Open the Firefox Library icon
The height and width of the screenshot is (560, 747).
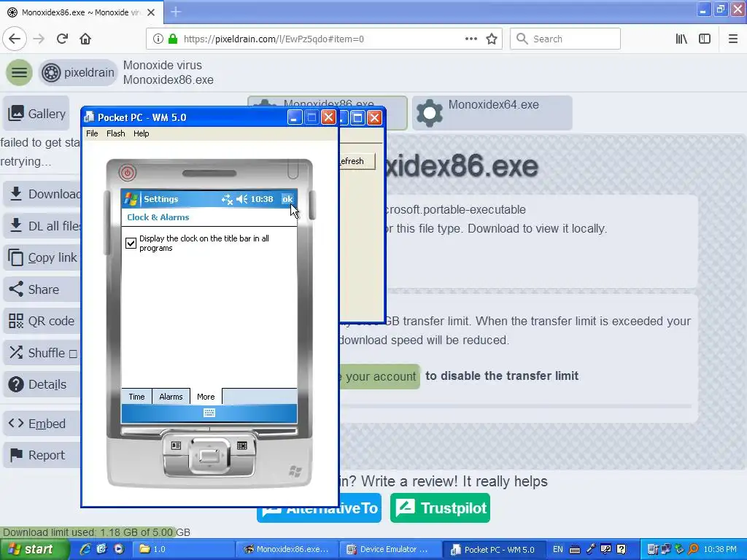pyautogui.click(x=681, y=39)
